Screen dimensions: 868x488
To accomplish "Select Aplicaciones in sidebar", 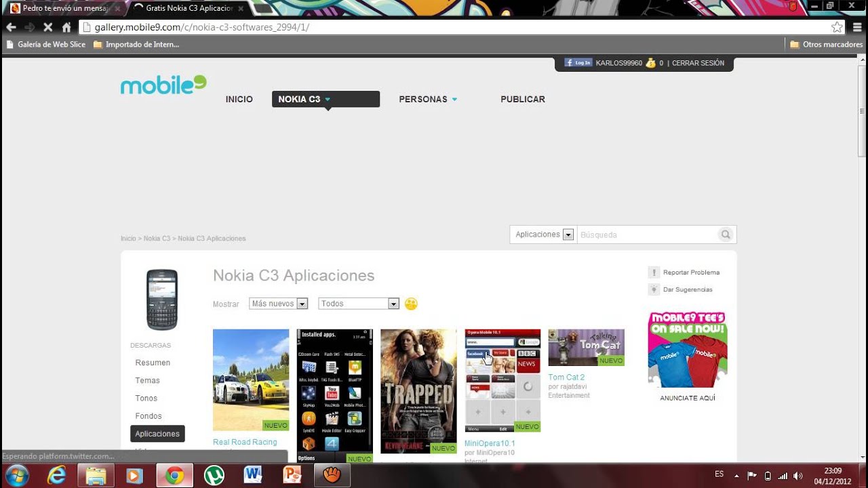I will [157, 434].
